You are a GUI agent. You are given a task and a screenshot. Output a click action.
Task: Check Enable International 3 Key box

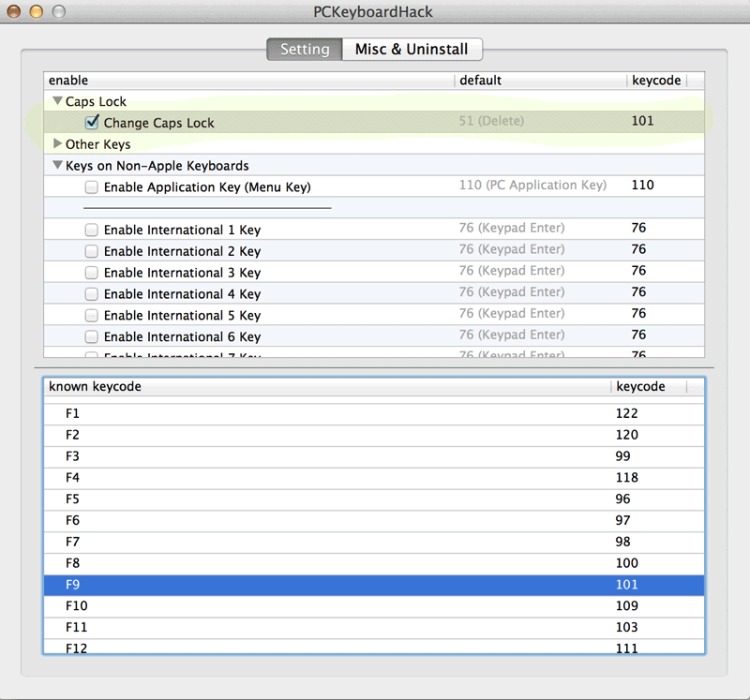pyautogui.click(x=91, y=273)
